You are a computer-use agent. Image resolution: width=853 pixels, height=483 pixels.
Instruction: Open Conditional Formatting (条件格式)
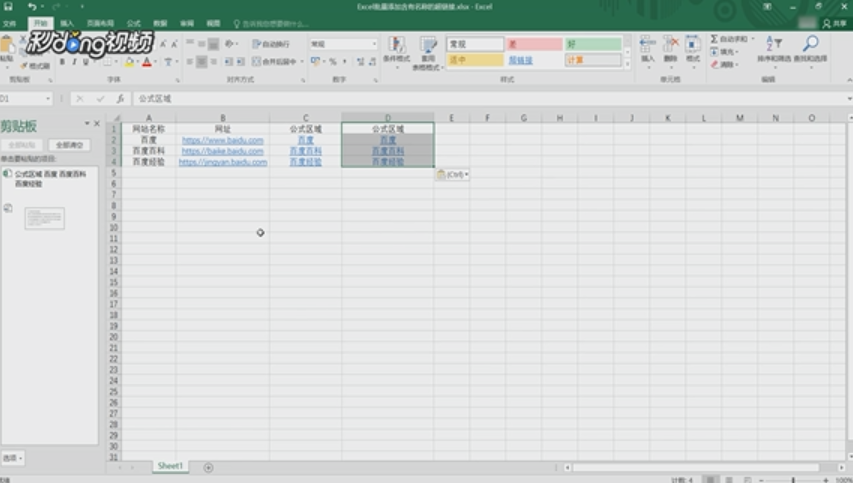point(397,50)
